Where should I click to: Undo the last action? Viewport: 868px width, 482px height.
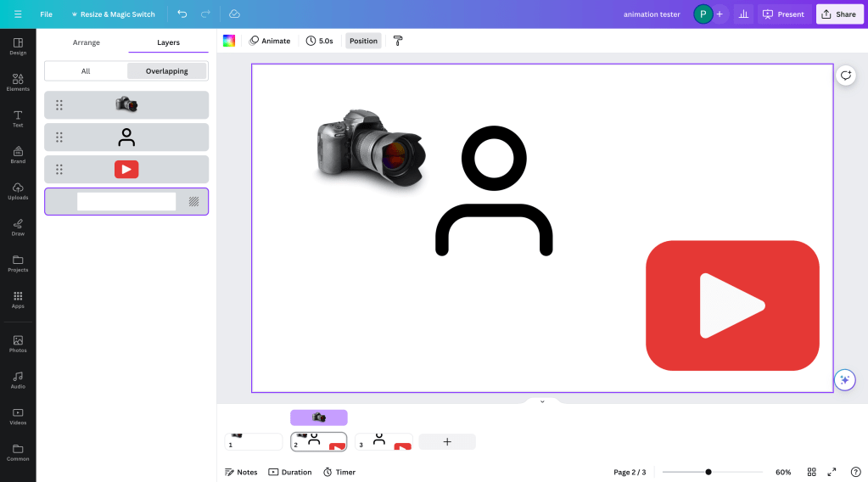(x=182, y=14)
